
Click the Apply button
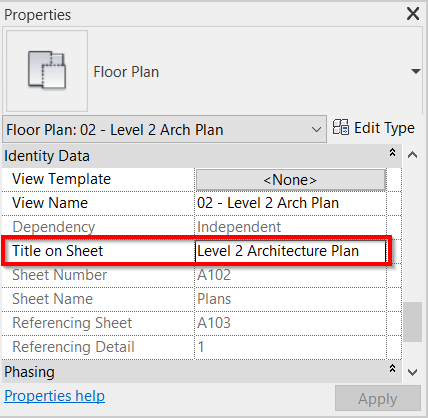click(378, 398)
